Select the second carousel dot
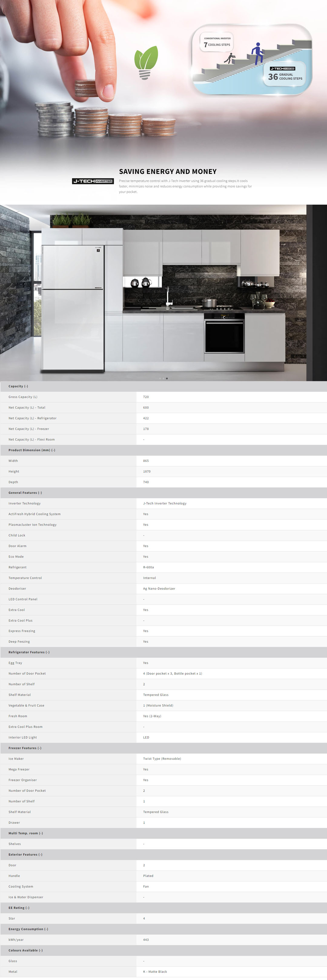This screenshot has height=980, width=327. (x=163, y=378)
